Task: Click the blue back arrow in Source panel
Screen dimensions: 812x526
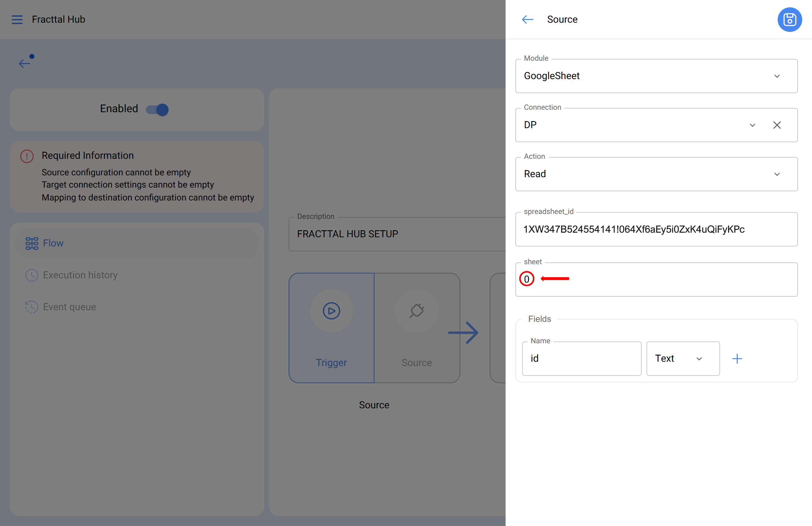Action: (x=527, y=19)
